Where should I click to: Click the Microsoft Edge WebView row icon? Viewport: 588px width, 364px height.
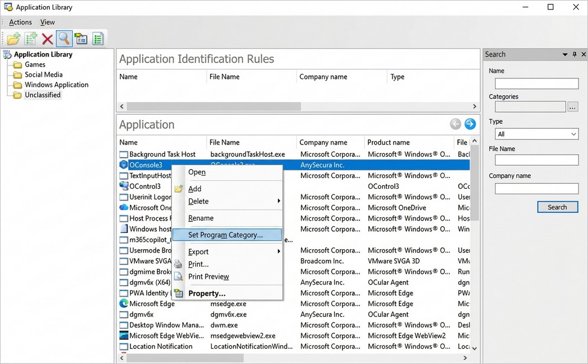coord(123,335)
